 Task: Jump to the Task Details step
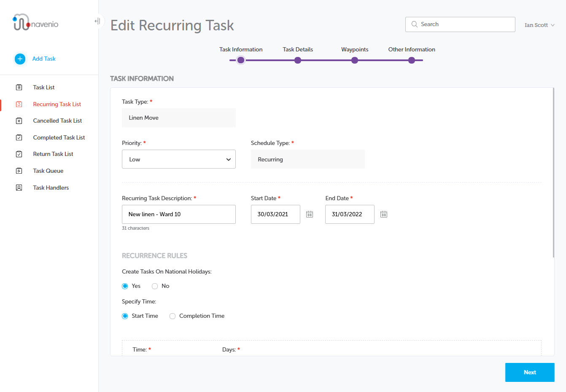pos(298,60)
